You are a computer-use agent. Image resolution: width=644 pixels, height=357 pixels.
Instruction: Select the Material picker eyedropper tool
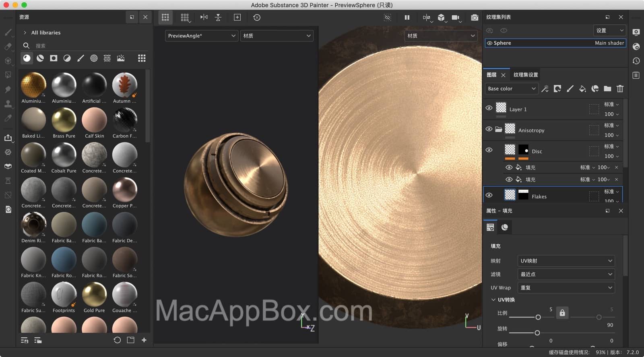pos(8,118)
